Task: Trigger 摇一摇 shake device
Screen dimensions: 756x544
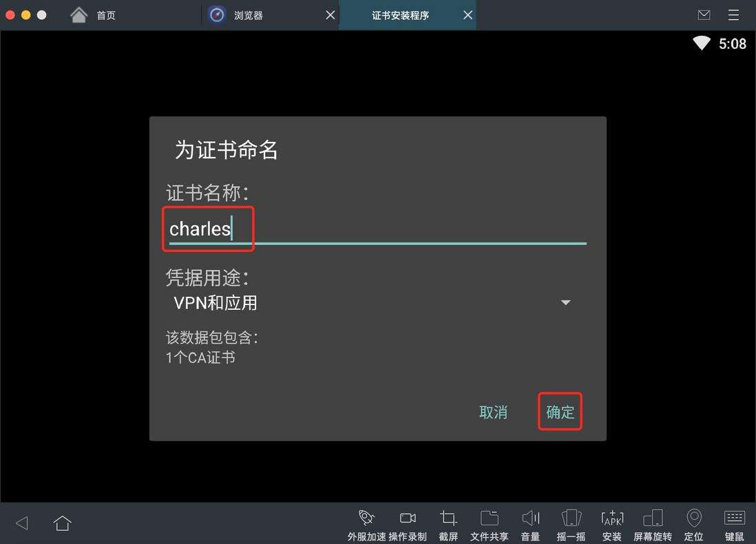Action: pos(571,525)
